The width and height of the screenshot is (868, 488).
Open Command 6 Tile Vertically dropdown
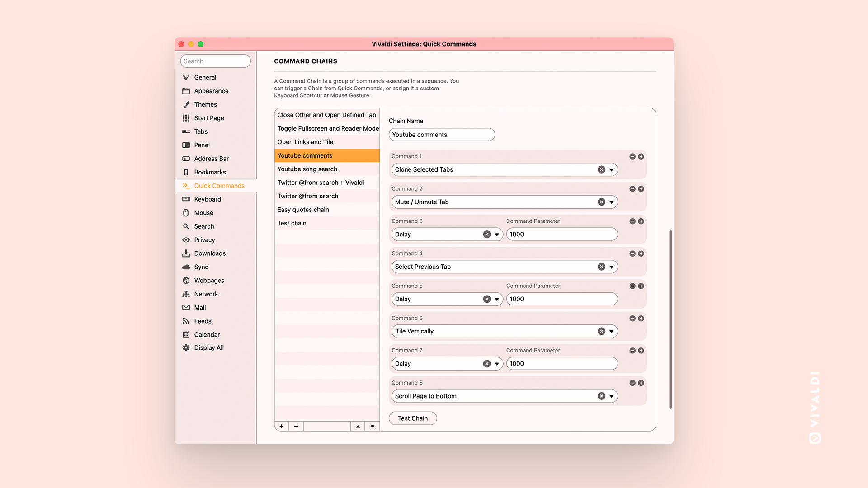[x=611, y=332]
